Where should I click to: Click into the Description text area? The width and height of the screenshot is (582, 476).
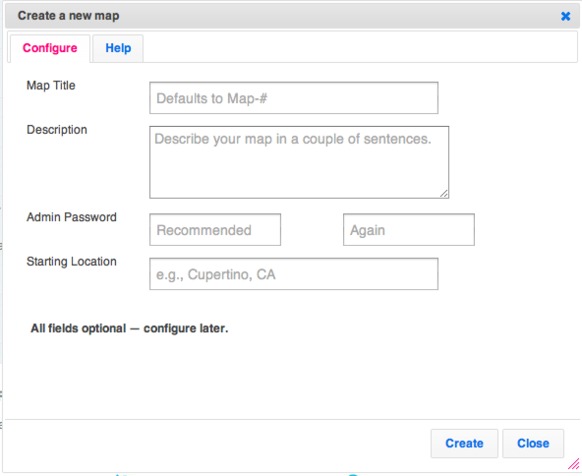(x=299, y=162)
